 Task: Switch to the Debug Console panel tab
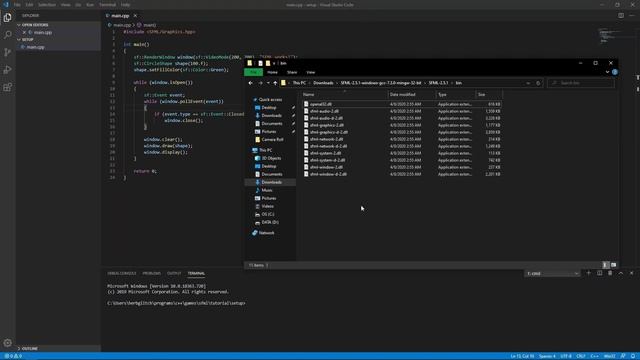pos(122,273)
